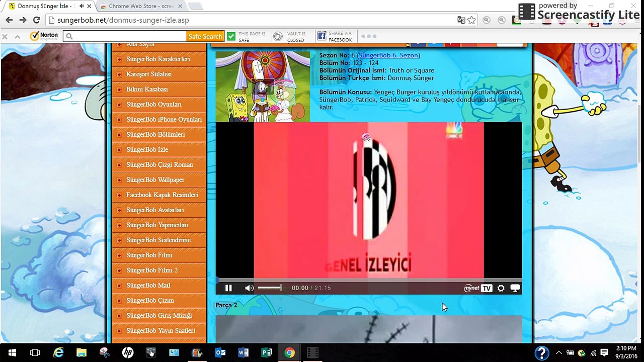Open the blue help question mark icon

(541, 352)
